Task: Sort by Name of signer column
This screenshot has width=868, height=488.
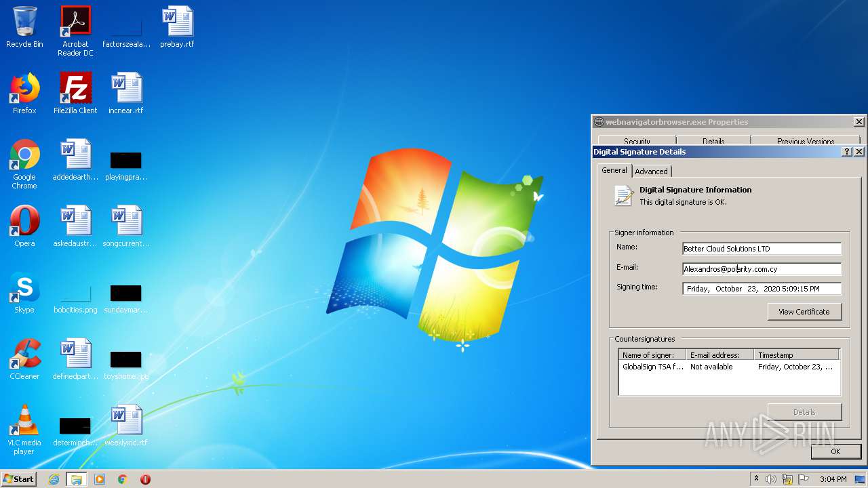Action: 652,355
